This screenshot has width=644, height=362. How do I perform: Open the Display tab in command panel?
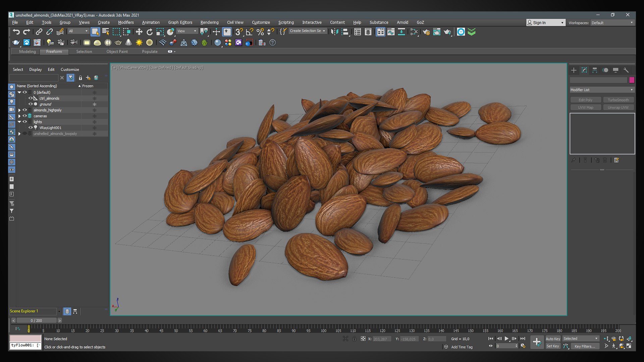(615, 70)
